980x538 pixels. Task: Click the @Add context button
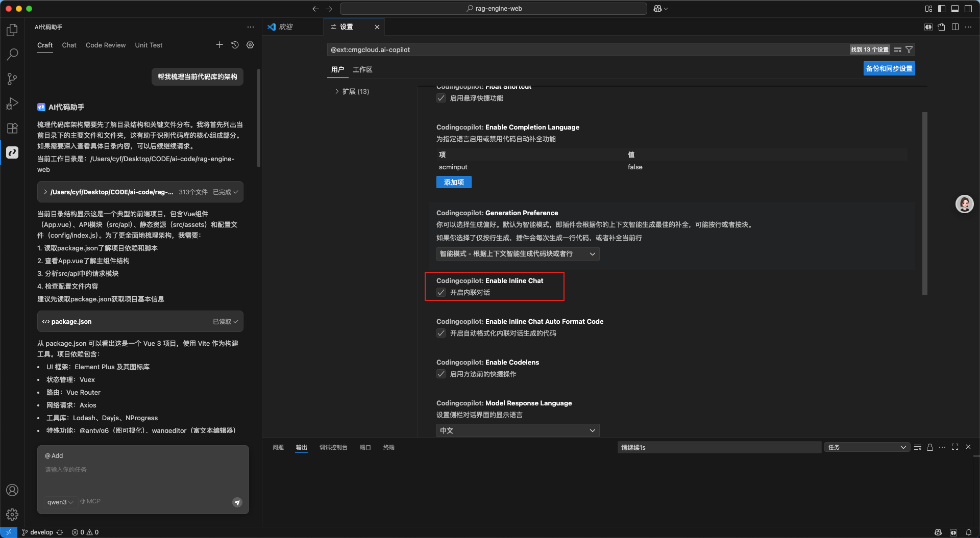[54, 456]
